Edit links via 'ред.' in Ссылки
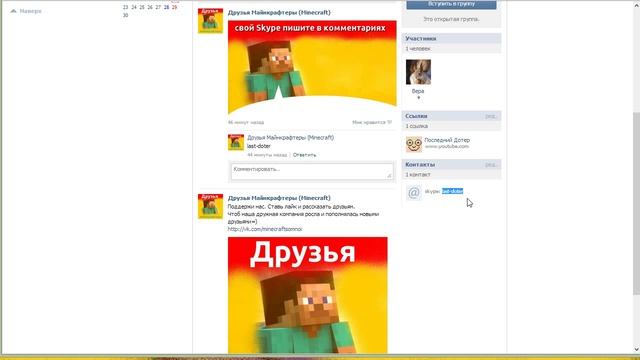 coord(491,116)
